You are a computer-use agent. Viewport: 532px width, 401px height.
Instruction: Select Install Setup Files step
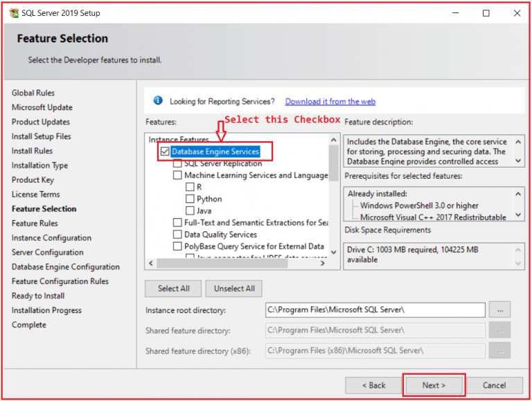coord(42,136)
